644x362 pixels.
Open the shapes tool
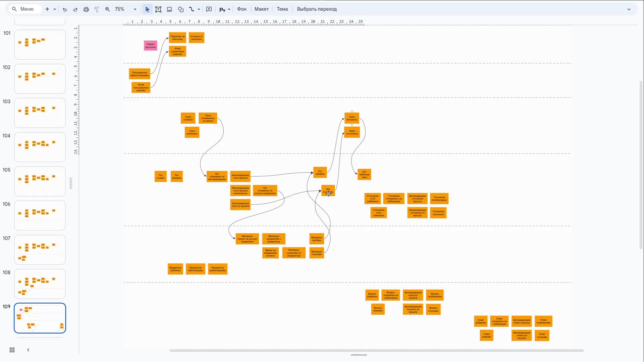click(x=181, y=9)
